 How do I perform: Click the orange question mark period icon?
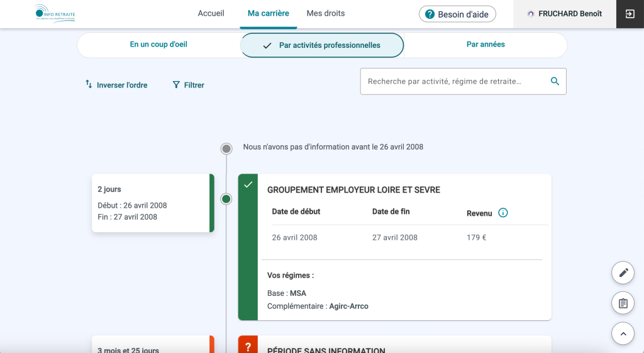(x=248, y=347)
